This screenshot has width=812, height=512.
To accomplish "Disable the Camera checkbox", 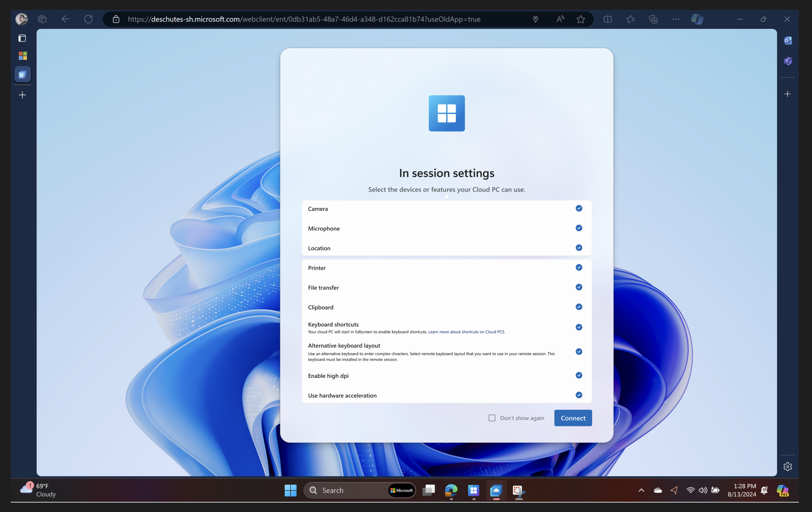I will [579, 209].
